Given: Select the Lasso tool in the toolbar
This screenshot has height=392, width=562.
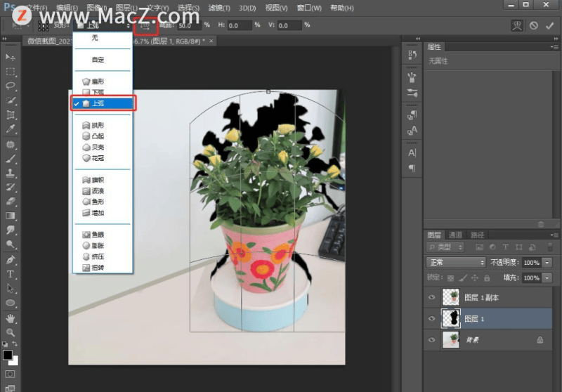Looking at the screenshot, I should click(x=11, y=86).
